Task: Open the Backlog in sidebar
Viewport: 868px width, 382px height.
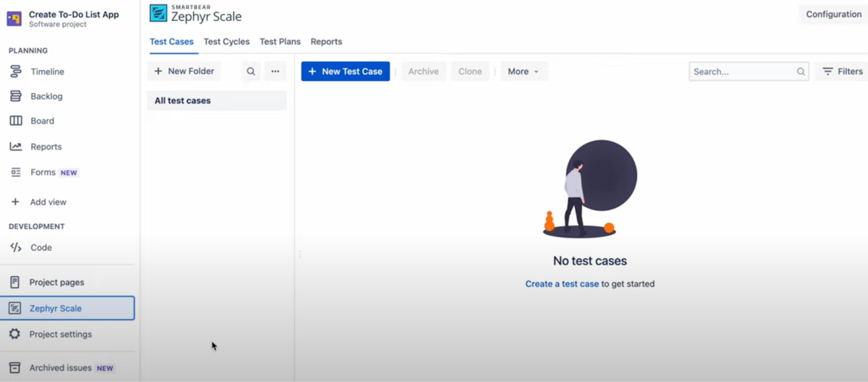Action: point(46,96)
